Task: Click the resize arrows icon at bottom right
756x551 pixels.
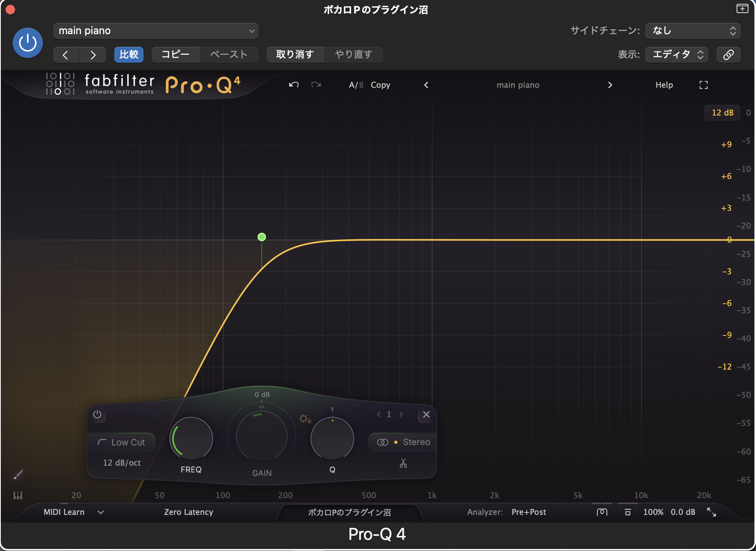Action: pyautogui.click(x=712, y=512)
